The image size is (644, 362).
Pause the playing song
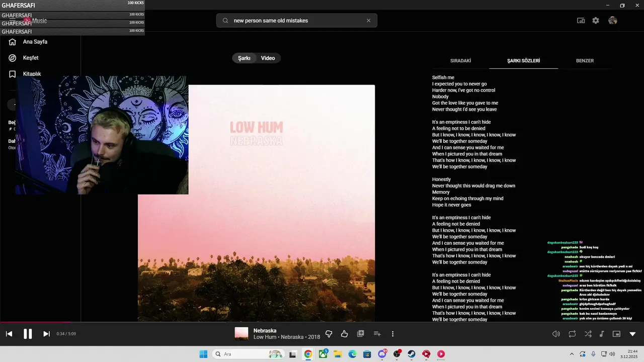28,334
